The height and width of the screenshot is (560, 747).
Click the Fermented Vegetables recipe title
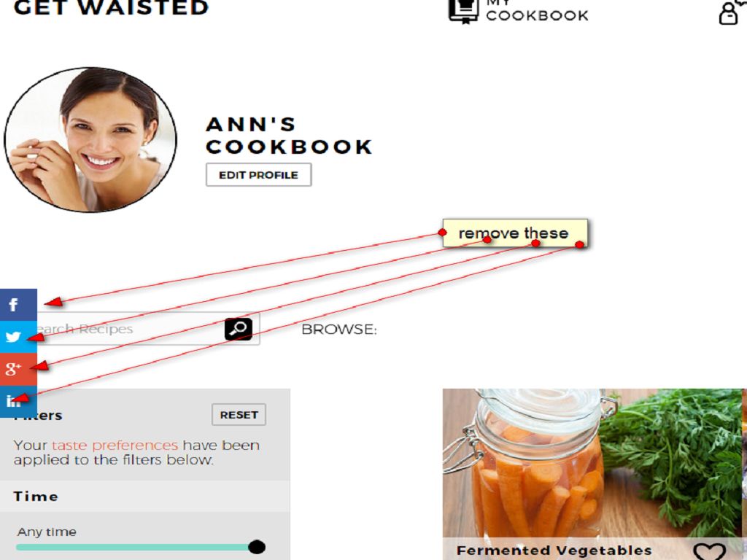pyautogui.click(x=554, y=551)
